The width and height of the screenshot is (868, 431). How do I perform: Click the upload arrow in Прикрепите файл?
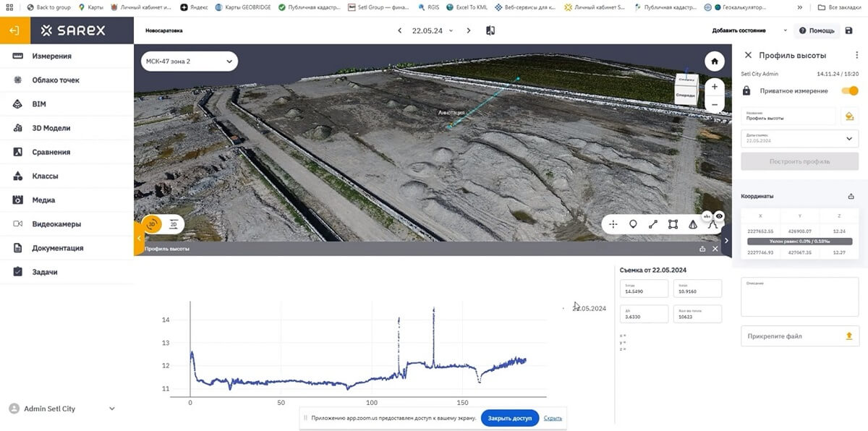tap(849, 336)
